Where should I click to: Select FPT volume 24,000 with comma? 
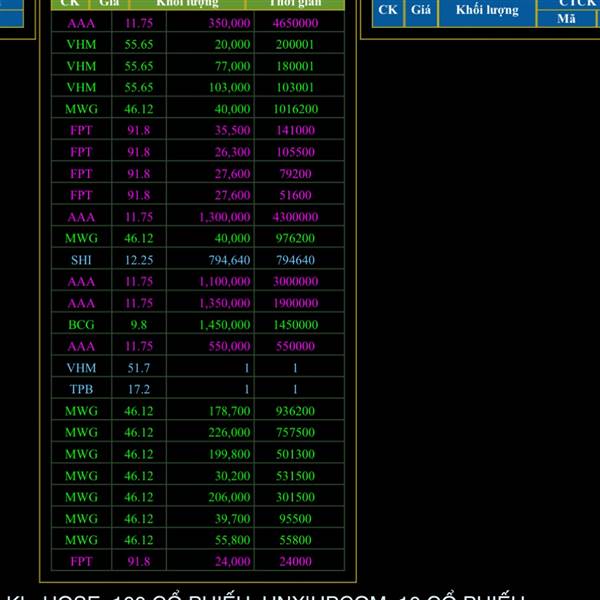tap(232, 562)
